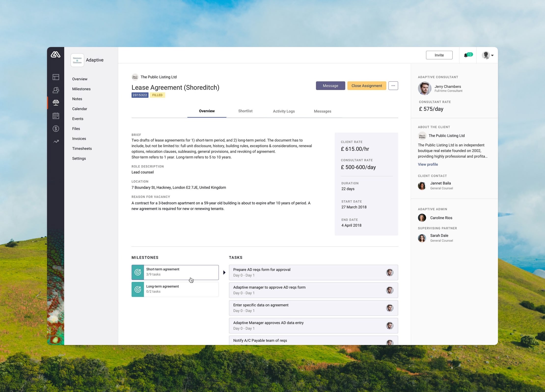Click assignee avatar on Prepare AD reqs task

click(390, 272)
